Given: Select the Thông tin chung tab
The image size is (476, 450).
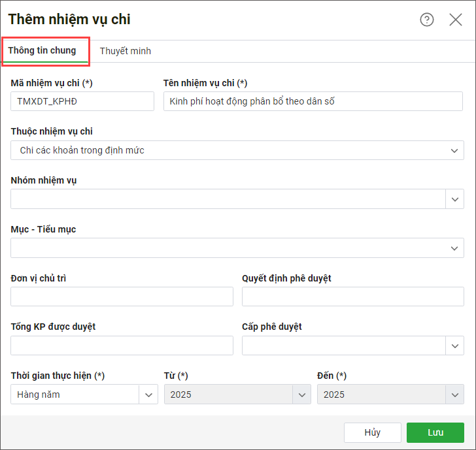Looking at the screenshot, I should (42, 50).
